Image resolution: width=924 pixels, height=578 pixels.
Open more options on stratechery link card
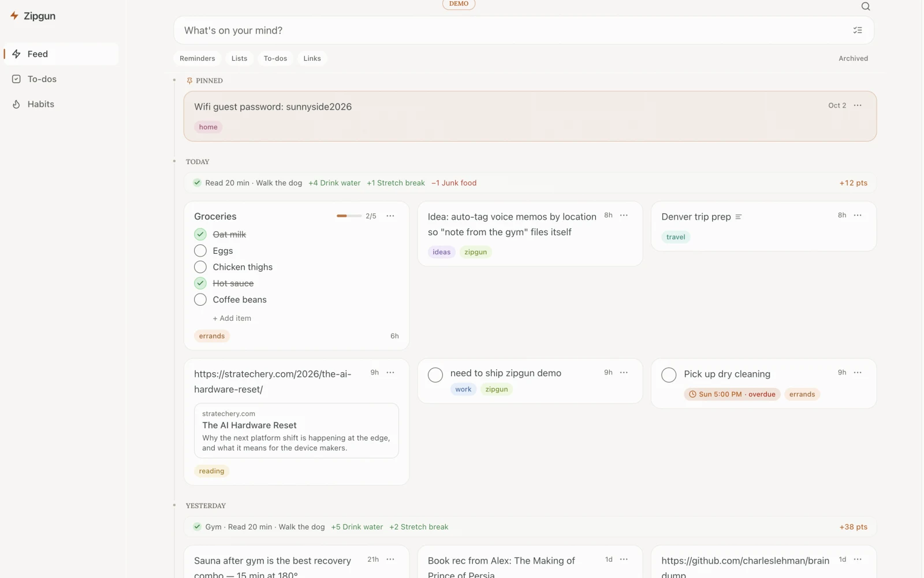tap(390, 372)
